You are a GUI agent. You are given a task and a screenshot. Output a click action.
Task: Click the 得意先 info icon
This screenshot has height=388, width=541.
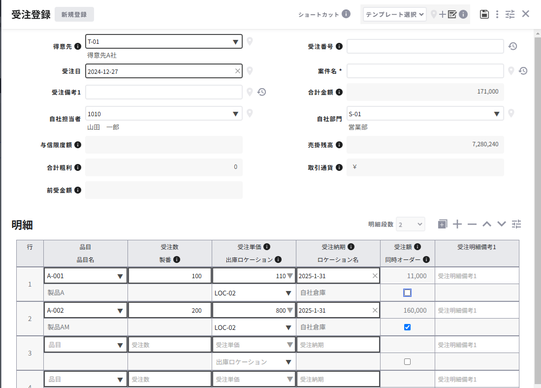pos(78,46)
